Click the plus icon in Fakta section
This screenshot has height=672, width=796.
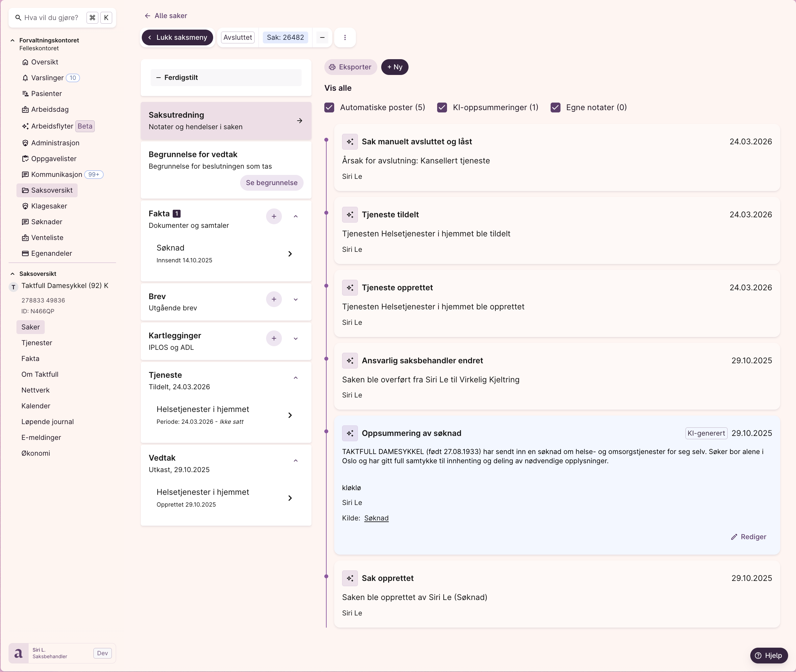[x=274, y=216]
